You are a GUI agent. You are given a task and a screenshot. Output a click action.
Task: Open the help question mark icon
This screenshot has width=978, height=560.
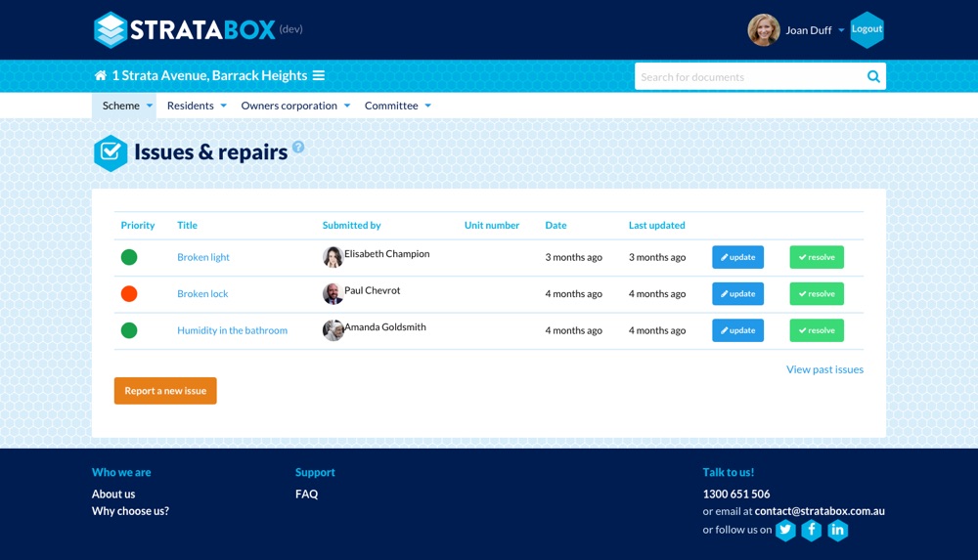pyautogui.click(x=298, y=148)
